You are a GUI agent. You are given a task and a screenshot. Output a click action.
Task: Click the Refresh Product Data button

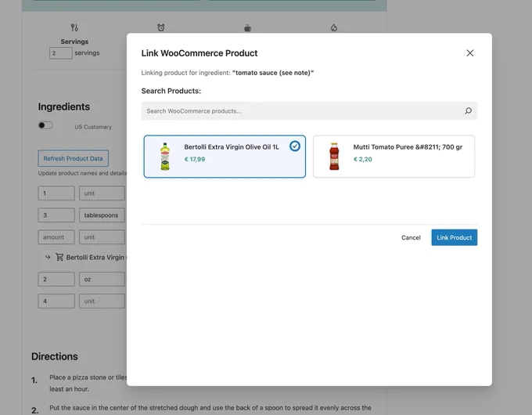(x=73, y=158)
